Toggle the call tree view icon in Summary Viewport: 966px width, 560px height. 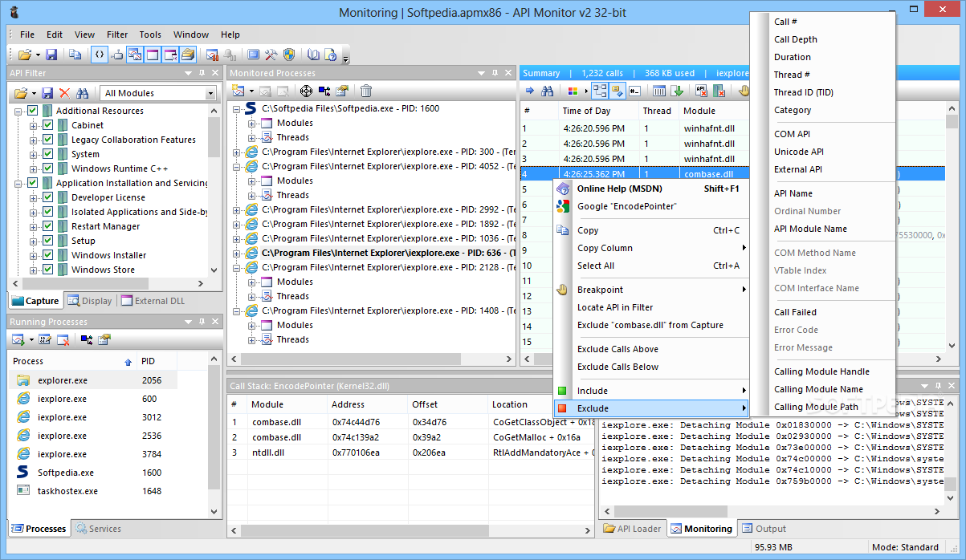tap(599, 91)
